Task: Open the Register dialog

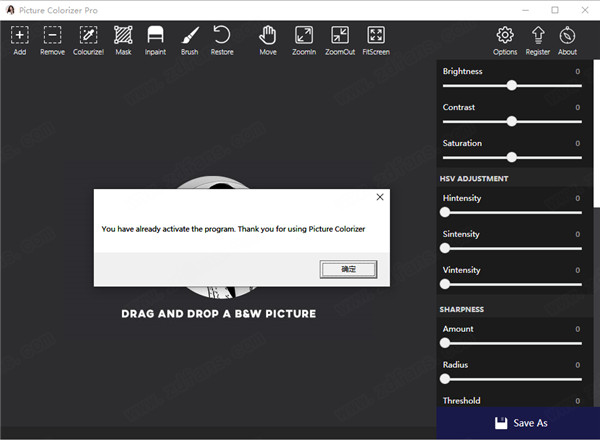Action: coord(538,41)
